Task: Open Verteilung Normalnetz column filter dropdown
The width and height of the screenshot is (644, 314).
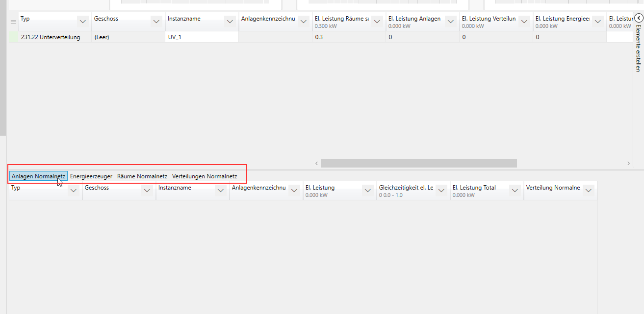Action: (x=589, y=191)
